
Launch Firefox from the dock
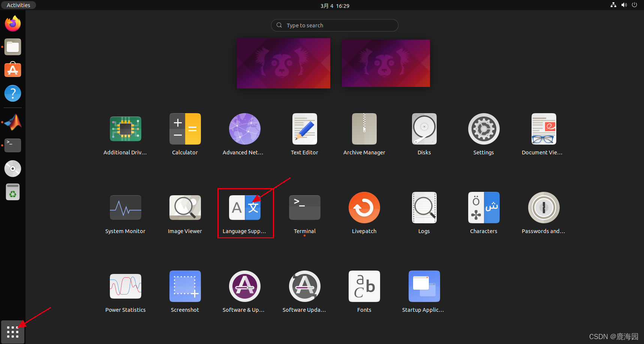point(12,23)
